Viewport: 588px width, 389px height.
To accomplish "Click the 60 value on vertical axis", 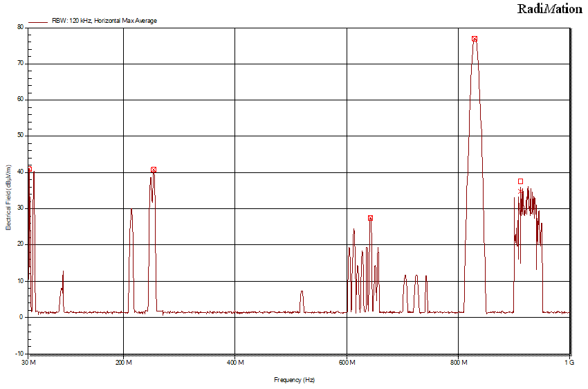I will pyautogui.click(x=20, y=99).
